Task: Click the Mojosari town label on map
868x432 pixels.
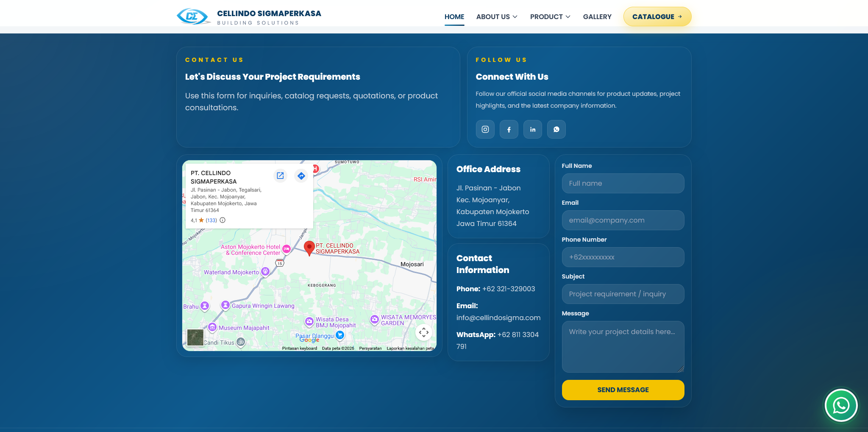Action: click(x=412, y=264)
